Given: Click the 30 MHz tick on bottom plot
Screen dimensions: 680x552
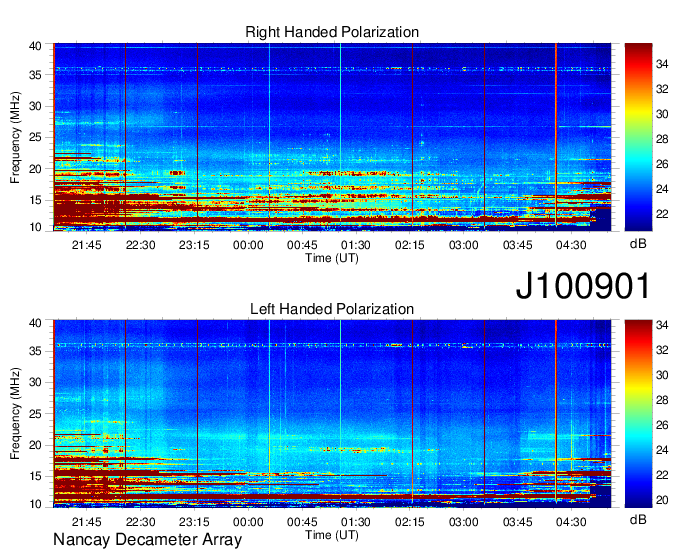Looking at the screenshot, I should [35, 382].
